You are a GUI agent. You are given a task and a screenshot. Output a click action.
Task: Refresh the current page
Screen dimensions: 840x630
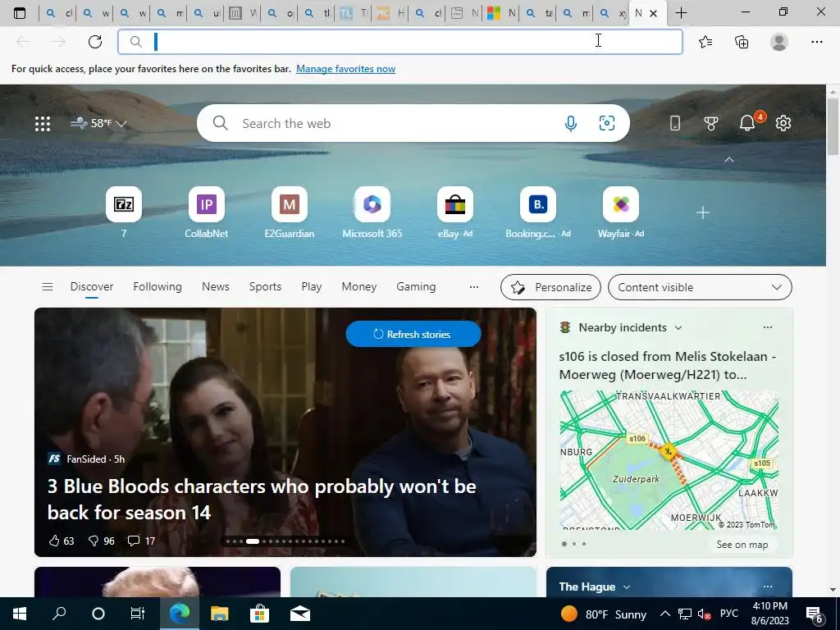[95, 42]
